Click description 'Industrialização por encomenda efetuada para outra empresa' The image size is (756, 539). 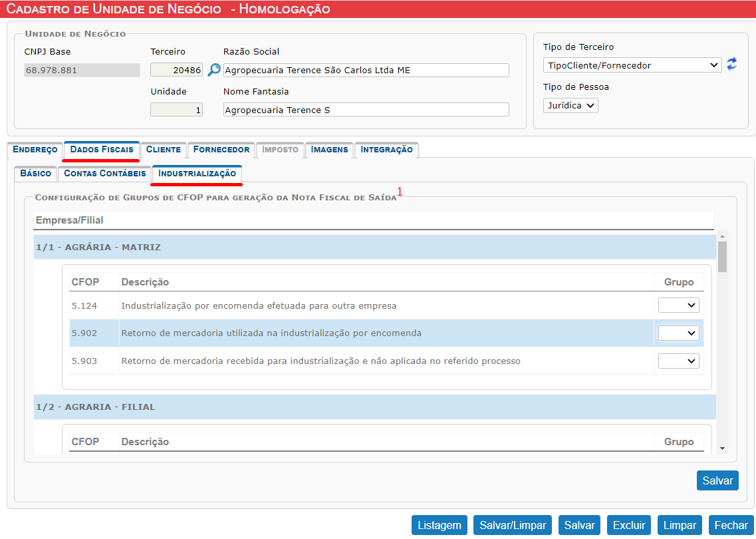coord(259,305)
